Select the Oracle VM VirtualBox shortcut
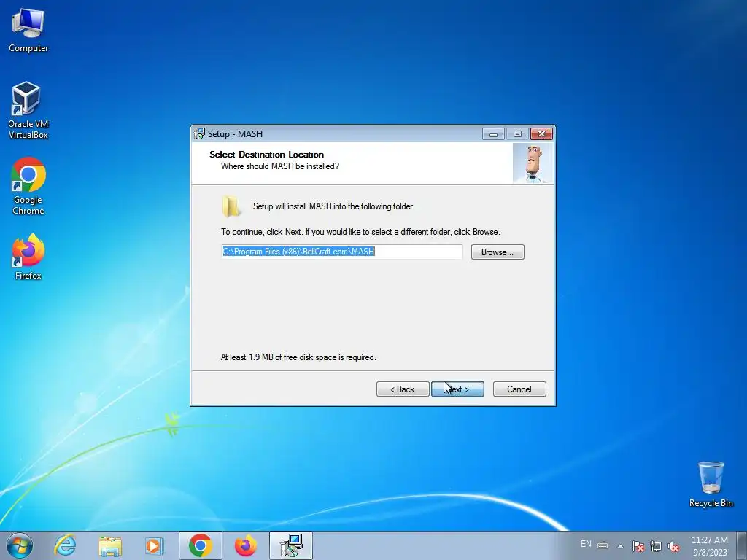This screenshot has width=747, height=560. click(28, 111)
